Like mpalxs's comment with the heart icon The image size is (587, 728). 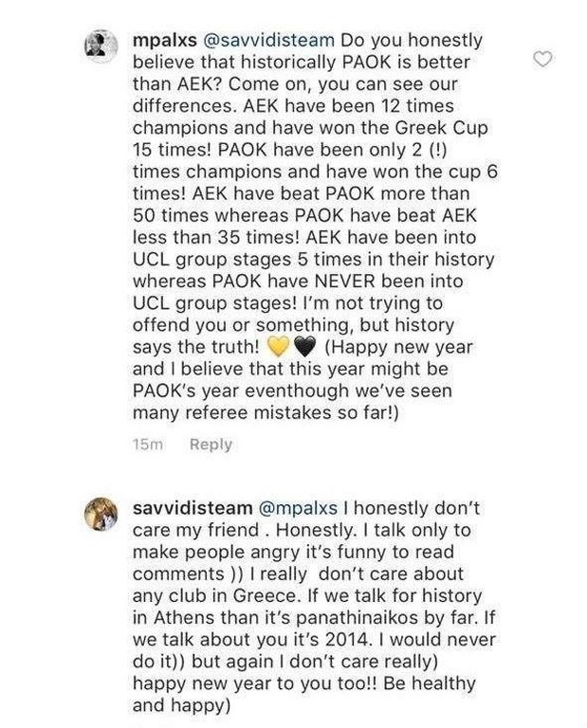(x=543, y=60)
